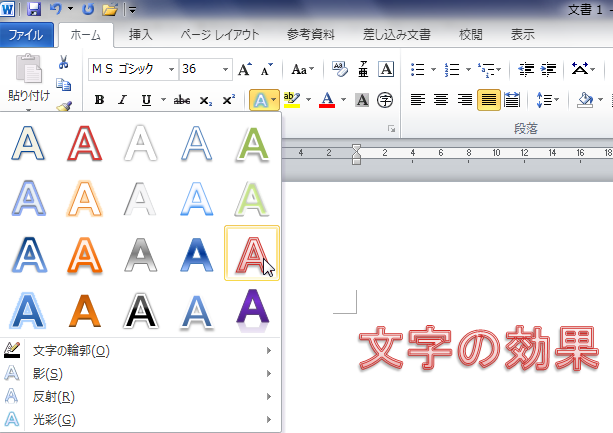Click the Save icon in quick access toolbar
The width and height of the screenshot is (613, 433).
click(34, 9)
